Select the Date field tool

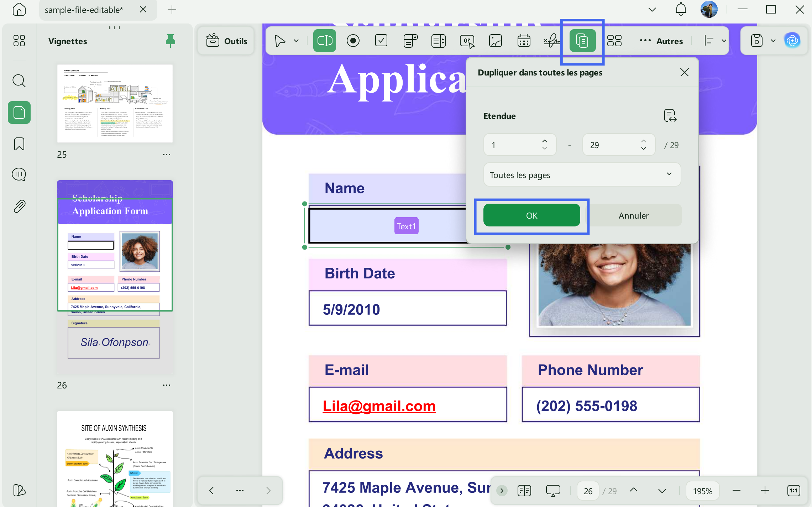point(524,41)
